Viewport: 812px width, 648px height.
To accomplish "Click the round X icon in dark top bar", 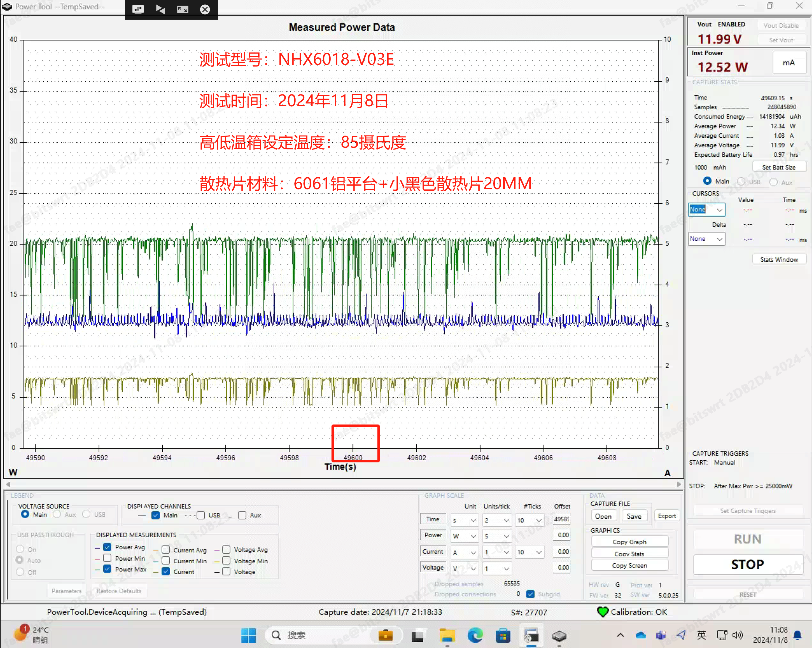I will coord(205,9).
